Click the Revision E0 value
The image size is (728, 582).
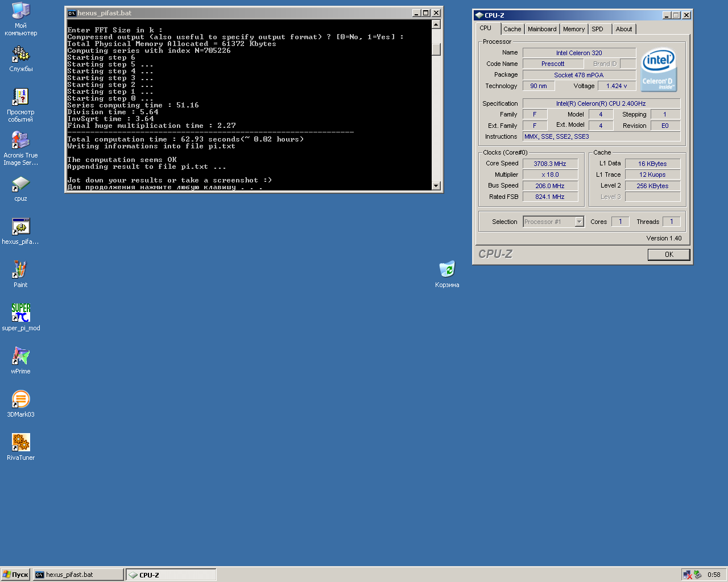coord(665,126)
